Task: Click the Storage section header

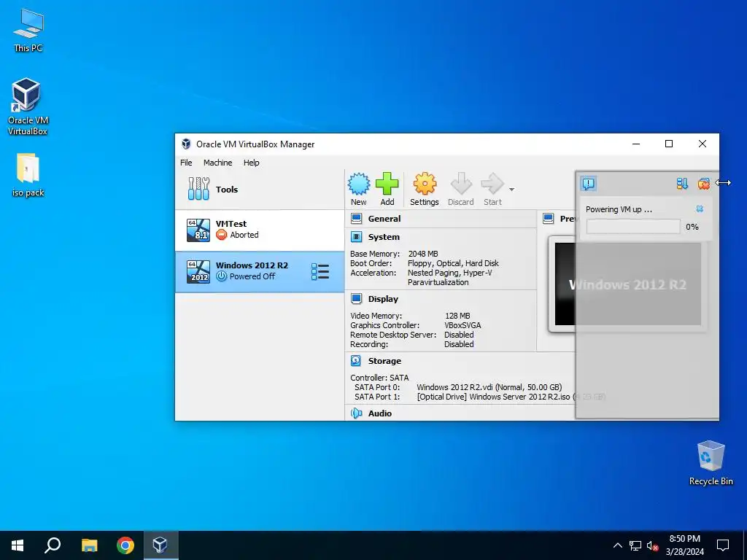Action: tap(384, 360)
